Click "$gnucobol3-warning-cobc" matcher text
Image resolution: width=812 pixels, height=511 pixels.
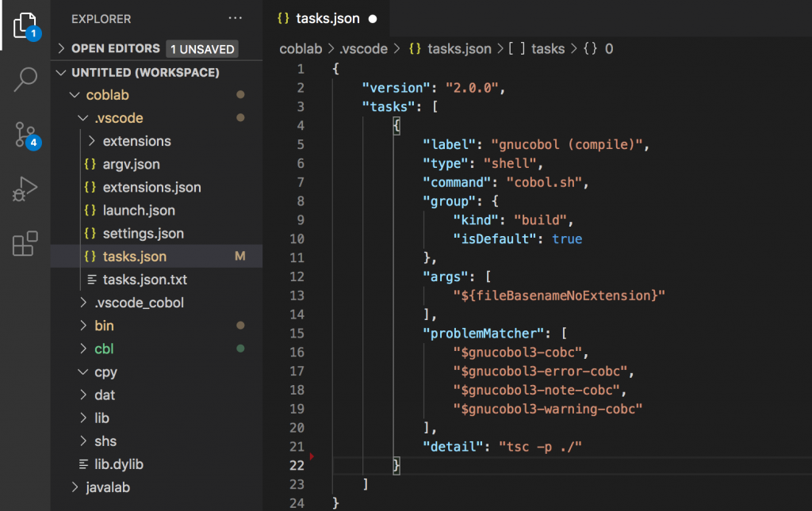[x=548, y=409]
